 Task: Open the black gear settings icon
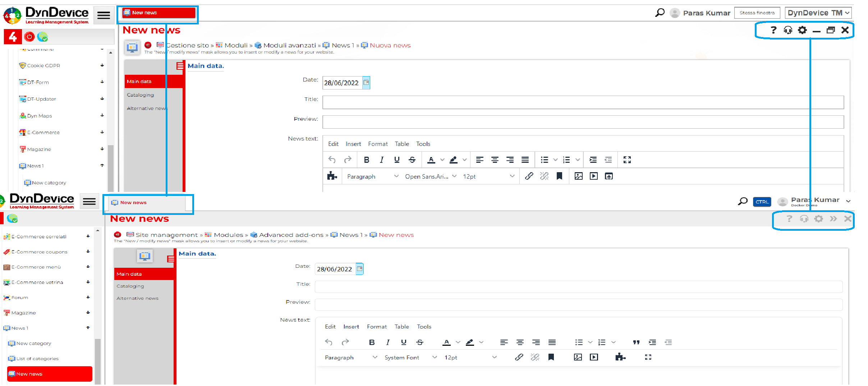802,30
